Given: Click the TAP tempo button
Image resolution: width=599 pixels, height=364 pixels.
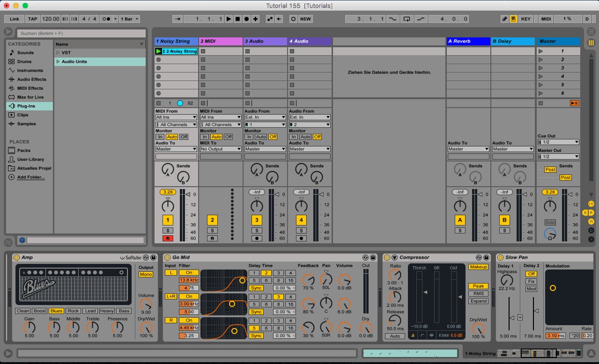Looking at the screenshot, I should (x=32, y=19).
